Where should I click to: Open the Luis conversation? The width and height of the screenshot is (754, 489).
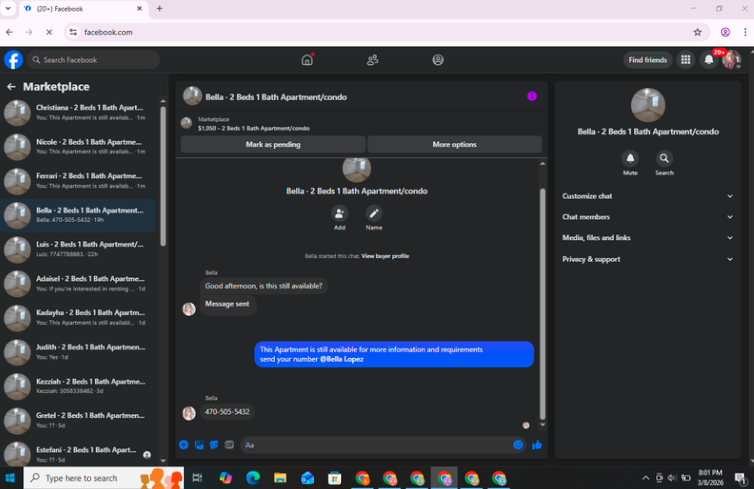coord(79,249)
